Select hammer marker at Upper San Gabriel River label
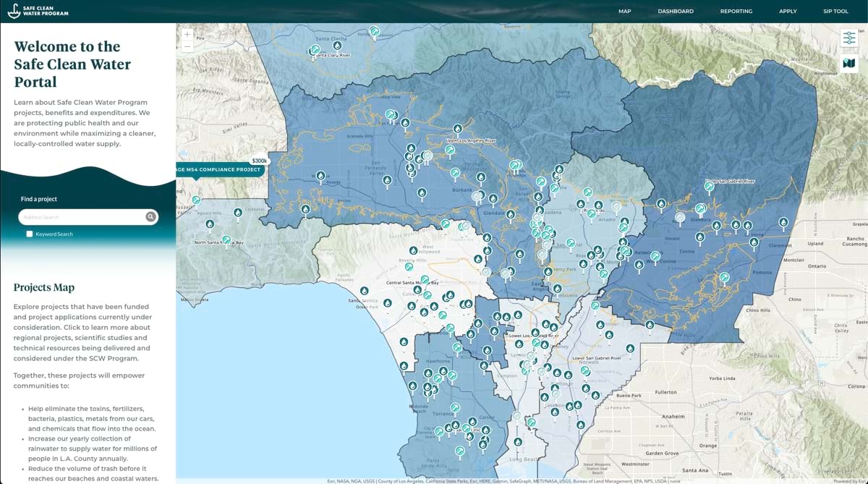Viewport: 868px width, 484px height. [x=709, y=187]
